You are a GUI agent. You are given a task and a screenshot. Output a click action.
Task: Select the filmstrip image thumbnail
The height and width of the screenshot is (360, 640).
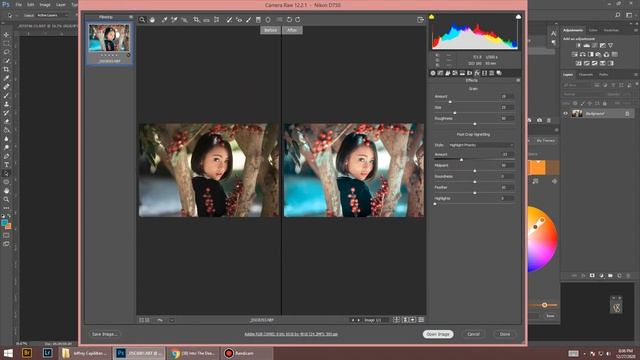click(109, 38)
